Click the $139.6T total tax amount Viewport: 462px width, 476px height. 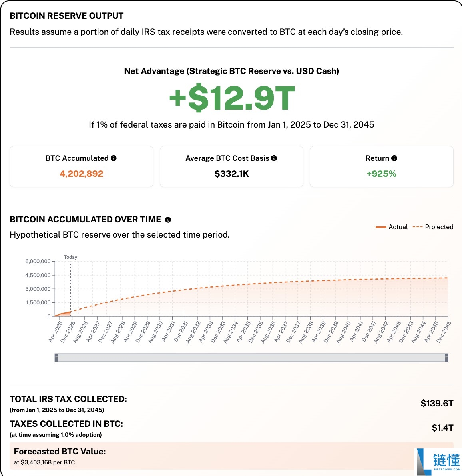tap(437, 403)
